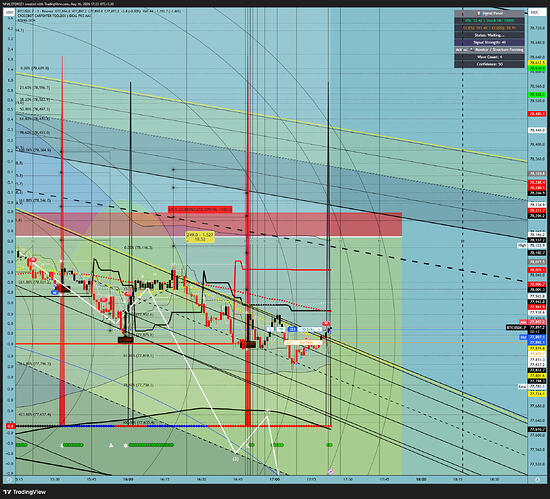Click the TradingView logo in the footer
The width and height of the screenshot is (550, 499).
point(25,492)
